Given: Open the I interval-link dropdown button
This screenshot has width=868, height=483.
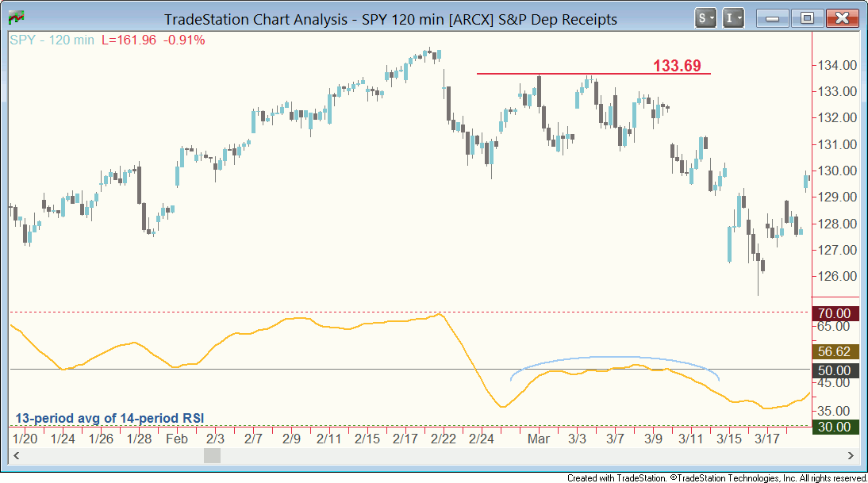Looking at the screenshot, I should 734,17.
